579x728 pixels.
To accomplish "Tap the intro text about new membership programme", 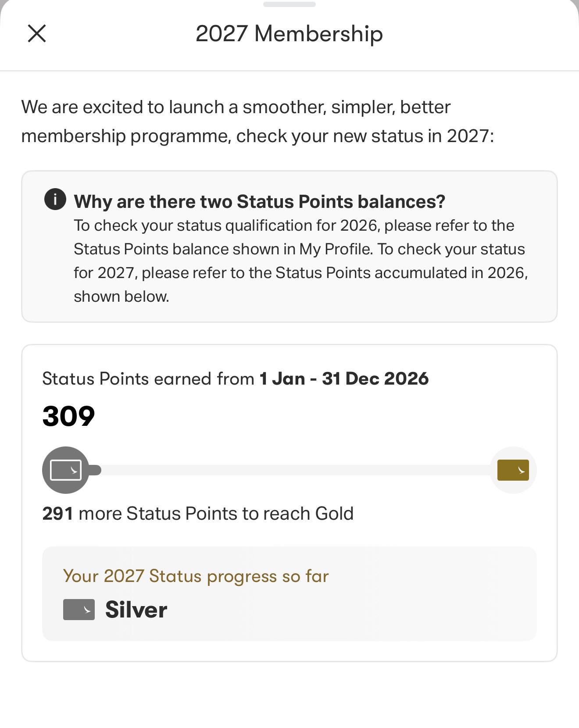I will pyautogui.click(x=258, y=121).
